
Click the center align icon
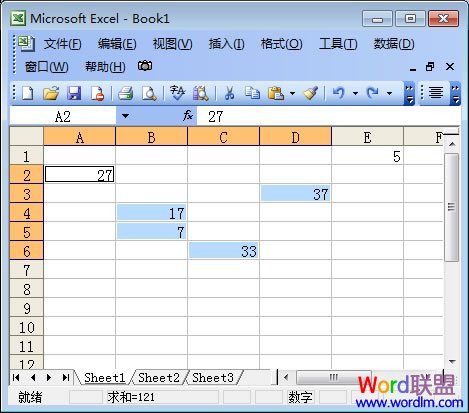pos(436,93)
